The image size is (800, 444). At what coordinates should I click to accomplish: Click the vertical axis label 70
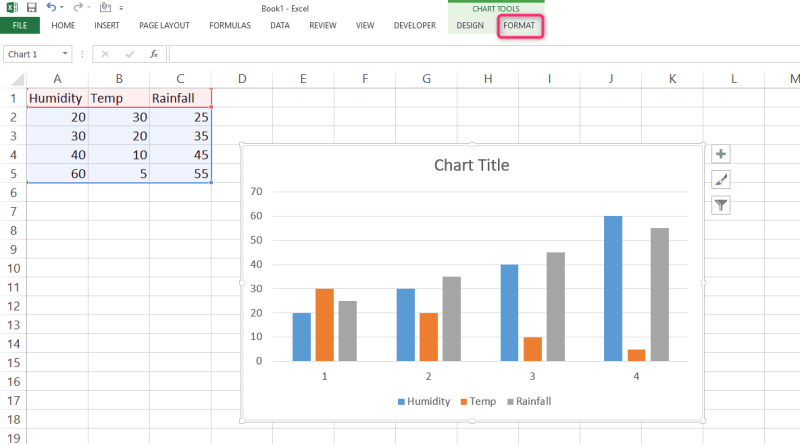(x=256, y=191)
